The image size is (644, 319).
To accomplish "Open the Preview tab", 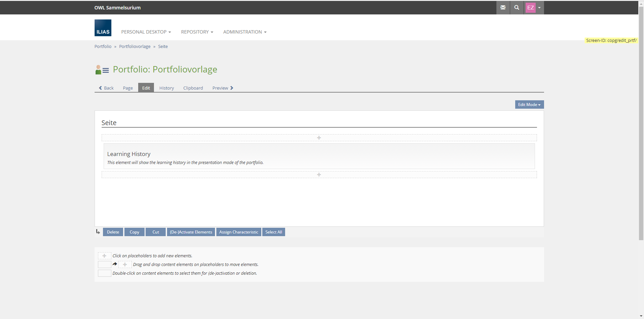I will pyautogui.click(x=222, y=88).
